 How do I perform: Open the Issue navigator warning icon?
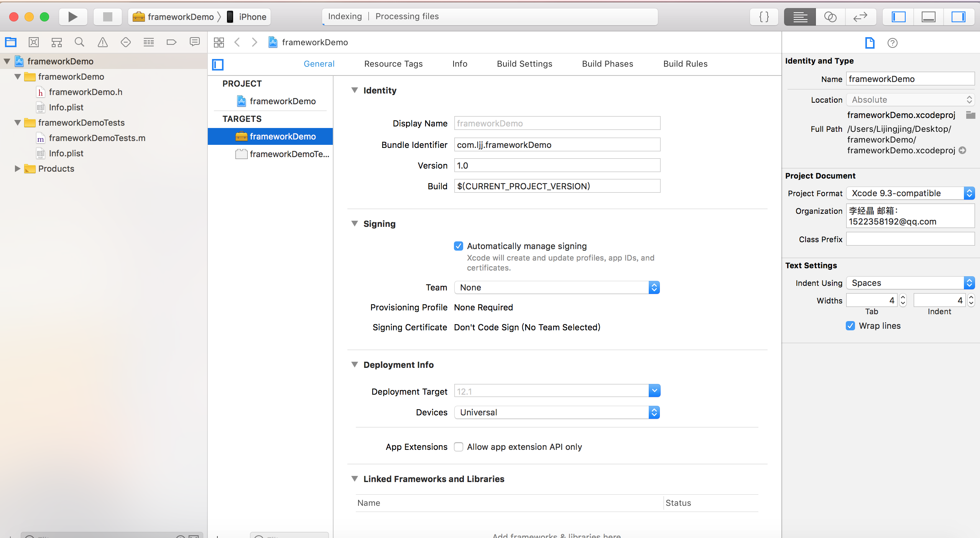[102, 42]
